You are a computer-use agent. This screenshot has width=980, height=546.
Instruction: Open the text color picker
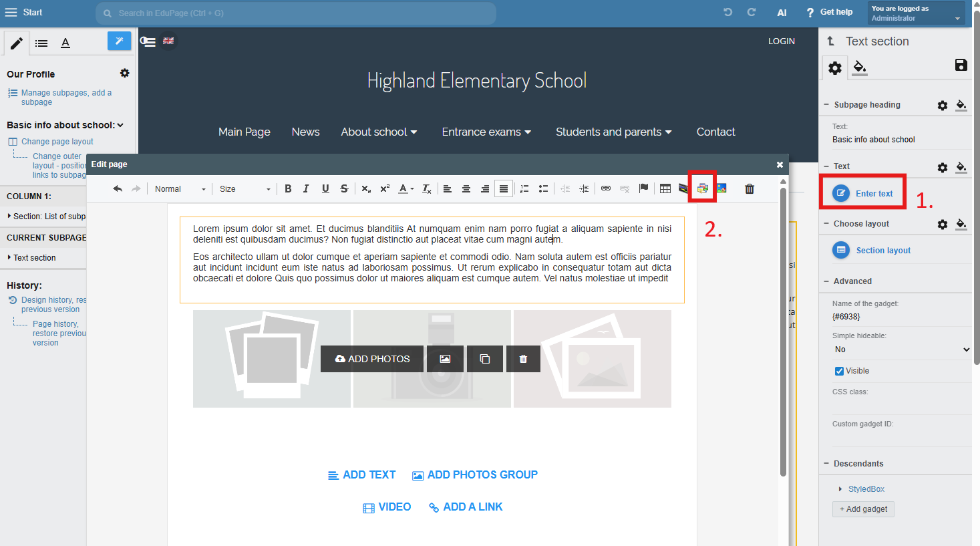coord(405,189)
